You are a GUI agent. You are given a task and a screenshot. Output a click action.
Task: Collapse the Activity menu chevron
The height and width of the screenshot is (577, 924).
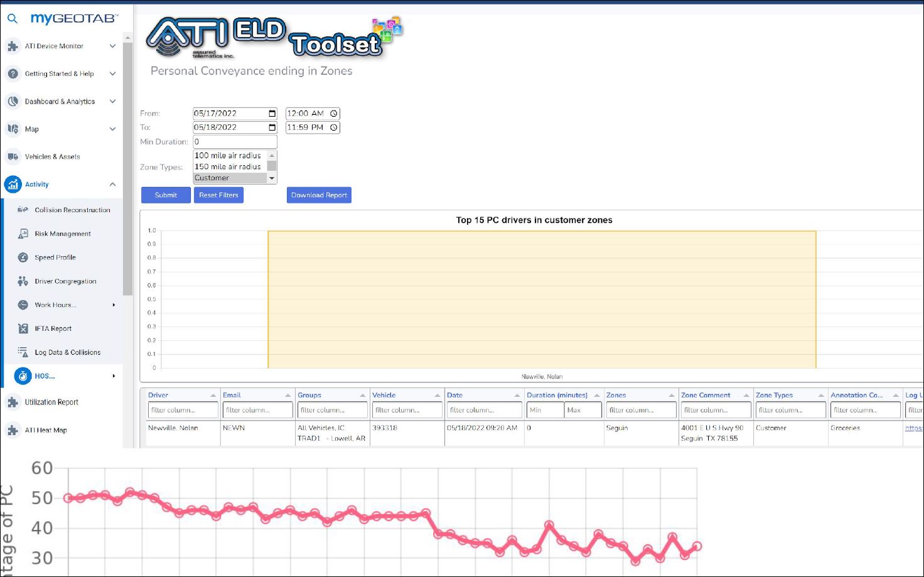pyautogui.click(x=112, y=184)
